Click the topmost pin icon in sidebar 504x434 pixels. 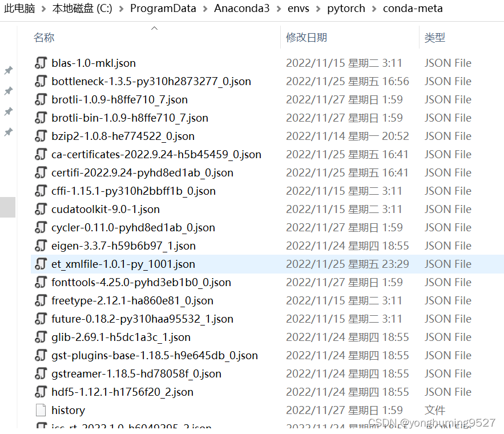coord(8,70)
